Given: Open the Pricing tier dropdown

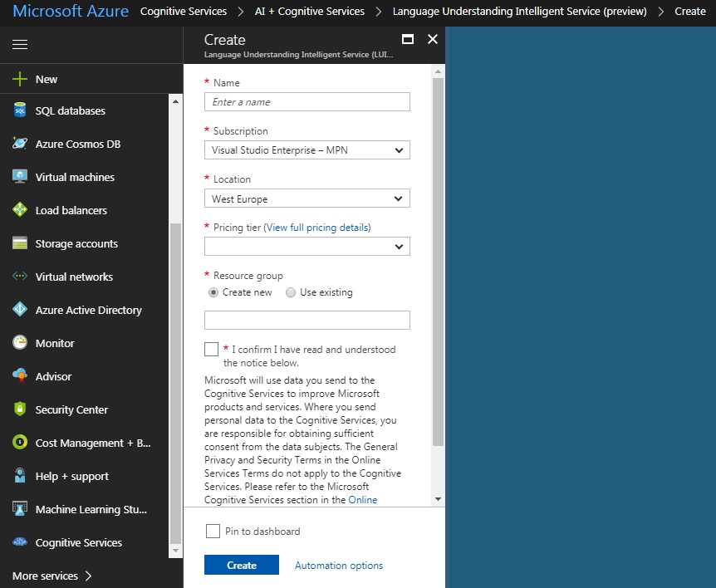Looking at the screenshot, I should (x=307, y=247).
